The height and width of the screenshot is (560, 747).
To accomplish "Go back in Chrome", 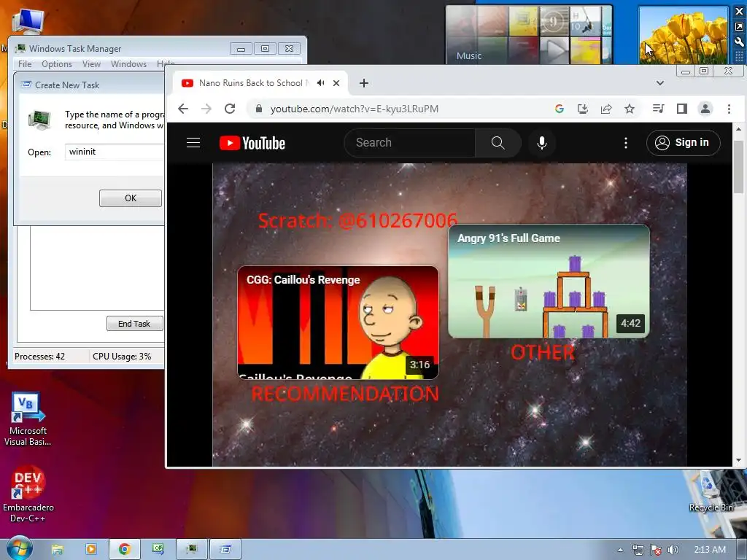I will coord(183,109).
